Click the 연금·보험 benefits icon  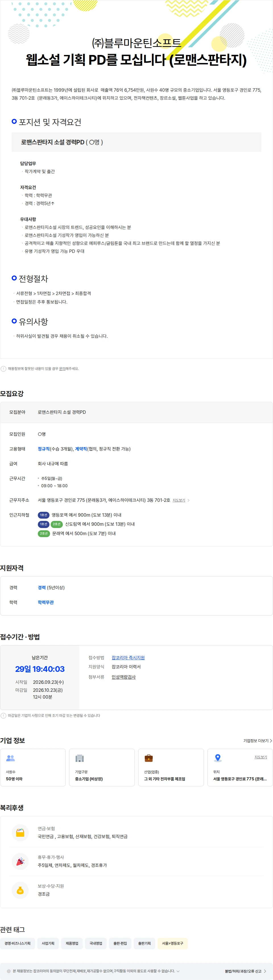point(20,832)
